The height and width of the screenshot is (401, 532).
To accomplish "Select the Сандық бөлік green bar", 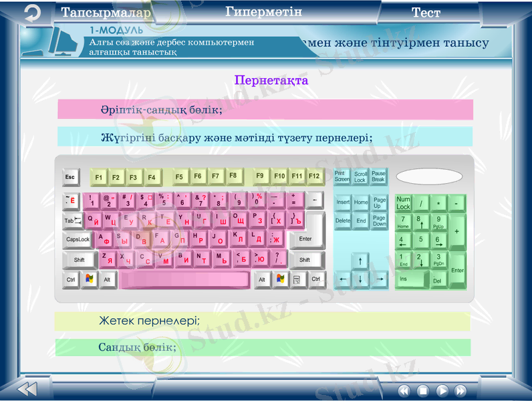I will coord(262,348).
